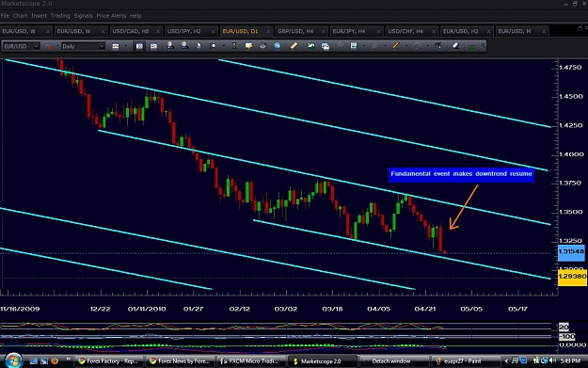Screen dimensions: 588x368
Task: Expand the ellipse shape dropdown arrow
Action: coord(427,46)
